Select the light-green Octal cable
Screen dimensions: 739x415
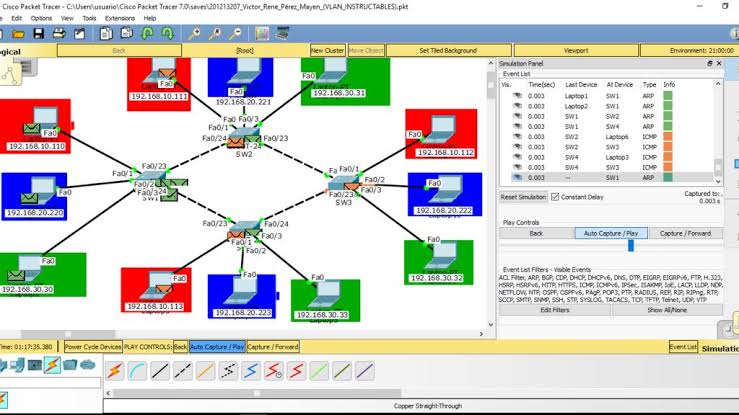[x=319, y=371]
